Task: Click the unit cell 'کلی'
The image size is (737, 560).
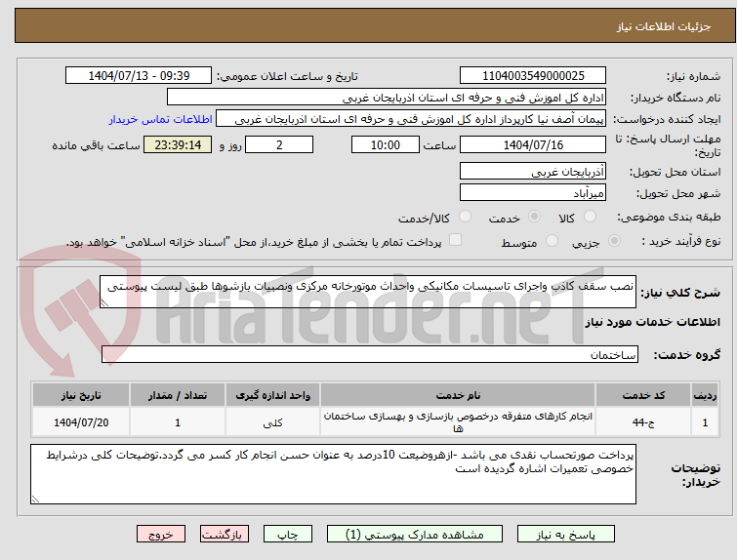Action: coord(273,422)
